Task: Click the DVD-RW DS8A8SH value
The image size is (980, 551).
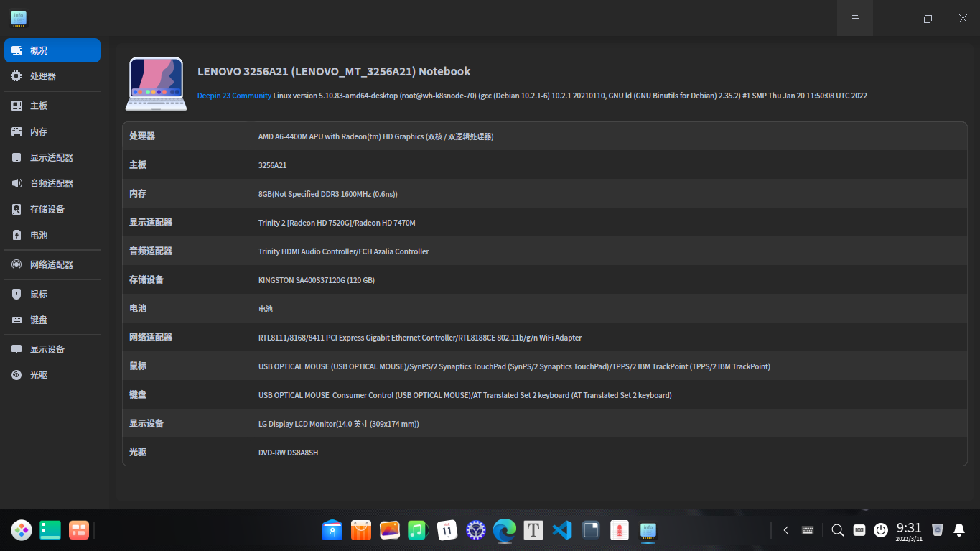Action: [288, 453]
